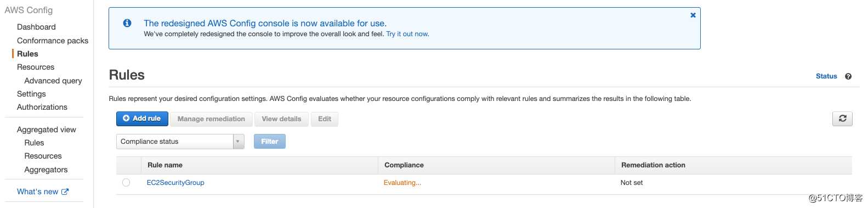The image size is (868, 208).
Task: Click the Add rule button
Action: pyautogui.click(x=142, y=119)
